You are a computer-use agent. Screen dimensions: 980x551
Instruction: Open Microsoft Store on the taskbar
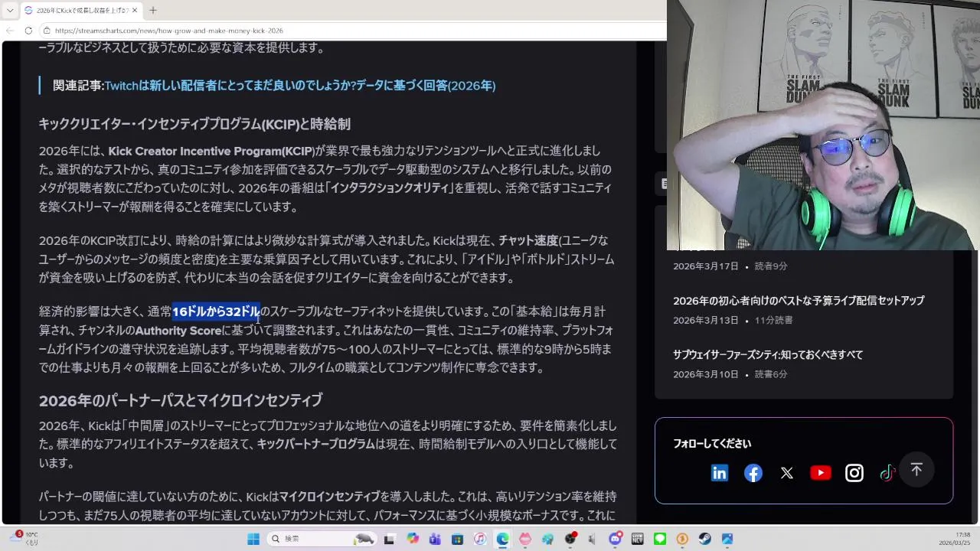(458, 539)
